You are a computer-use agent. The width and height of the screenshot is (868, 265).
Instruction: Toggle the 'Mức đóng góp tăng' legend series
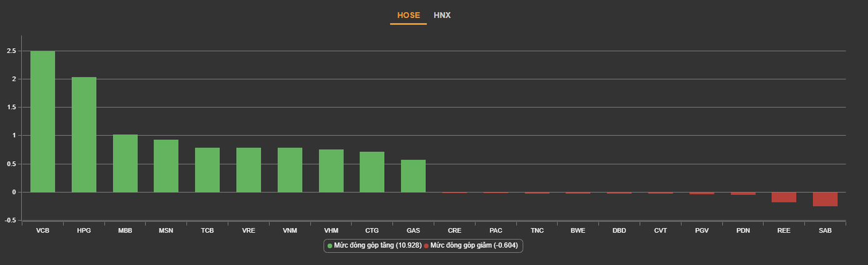373,246
